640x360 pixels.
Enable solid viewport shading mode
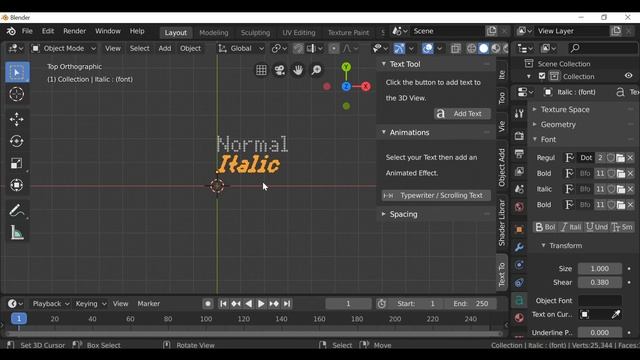coord(484,49)
